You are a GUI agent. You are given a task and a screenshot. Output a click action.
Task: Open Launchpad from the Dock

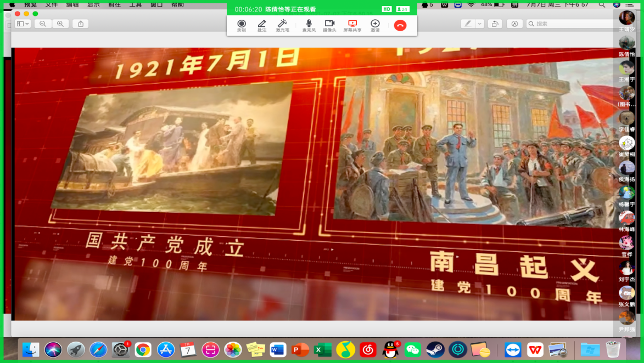point(76,349)
